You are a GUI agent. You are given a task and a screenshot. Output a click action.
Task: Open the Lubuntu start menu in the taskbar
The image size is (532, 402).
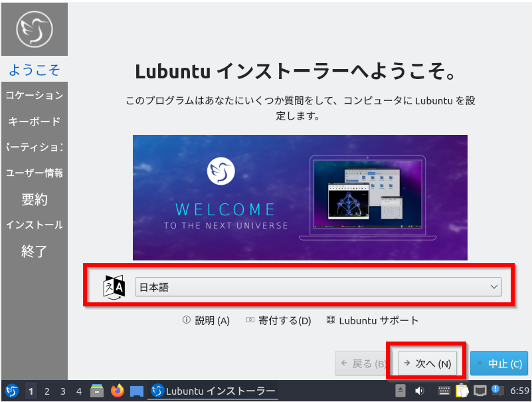point(12,391)
